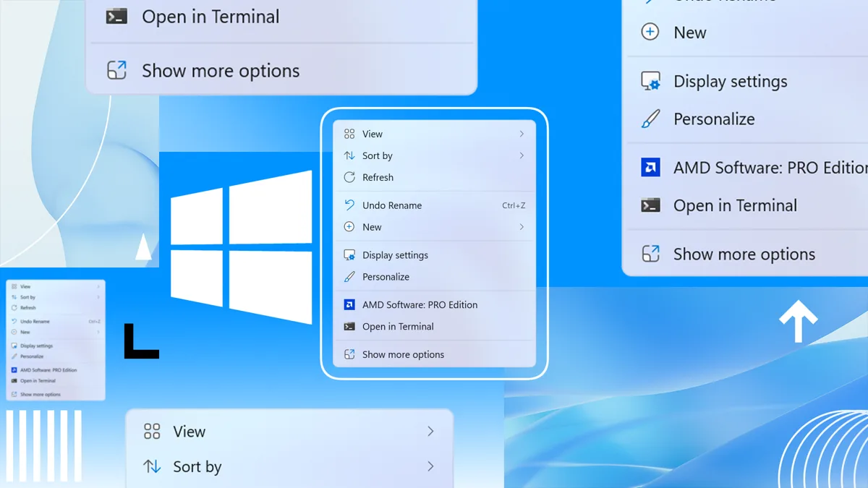The height and width of the screenshot is (488, 868).
Task: Click the large Show more options label, top-right crop
Action: pyautogui.click(x=744, y=254)
